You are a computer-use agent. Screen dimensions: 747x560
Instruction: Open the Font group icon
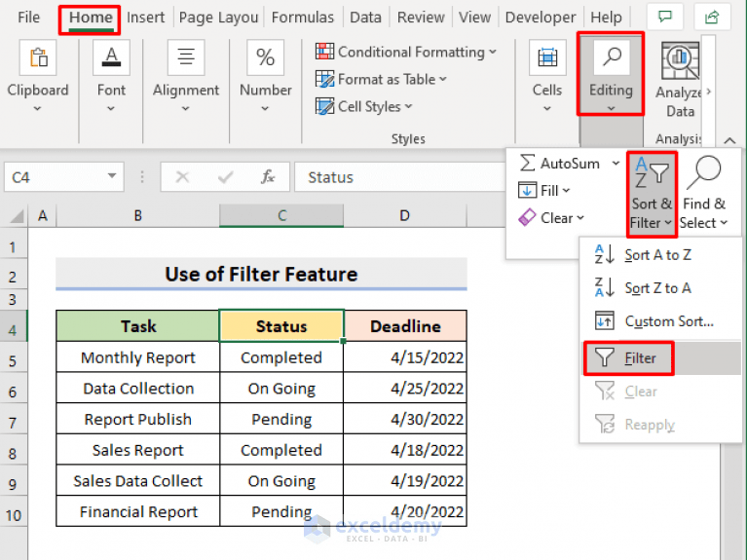coord(111,57)
